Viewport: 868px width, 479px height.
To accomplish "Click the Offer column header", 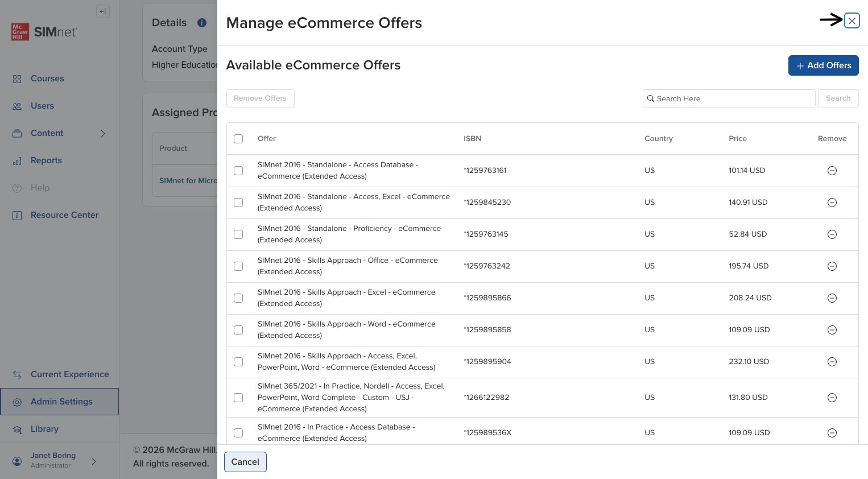I will click(x=267, y=139).
